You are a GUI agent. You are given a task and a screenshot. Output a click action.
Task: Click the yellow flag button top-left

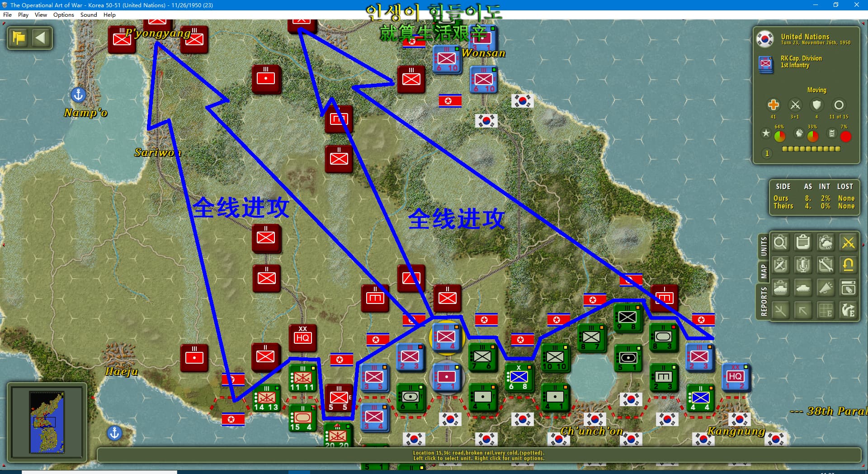19,38
